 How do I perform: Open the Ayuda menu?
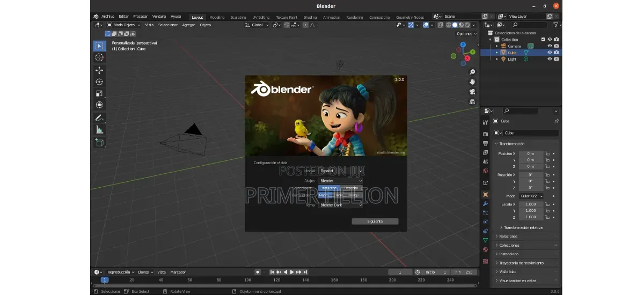pos(175,17)
